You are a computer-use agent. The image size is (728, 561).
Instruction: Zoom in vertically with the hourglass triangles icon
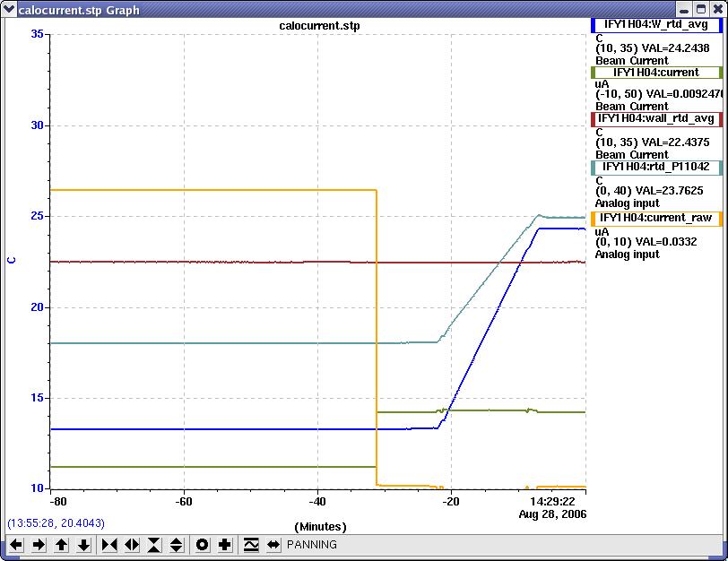pyautogui.click(x=154, y=544)
